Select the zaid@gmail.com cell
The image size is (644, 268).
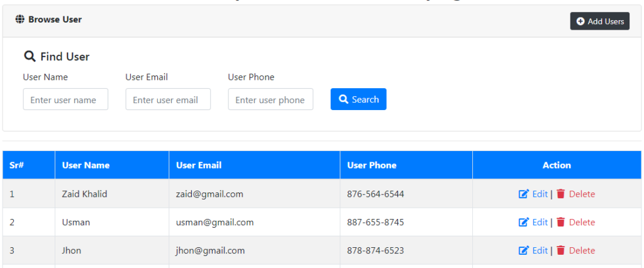254,194
